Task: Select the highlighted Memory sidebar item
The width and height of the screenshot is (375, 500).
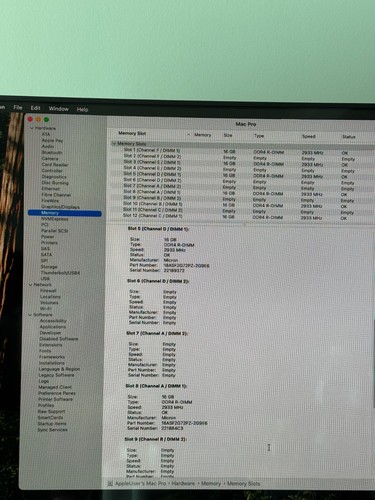Action: click(65, 213)
